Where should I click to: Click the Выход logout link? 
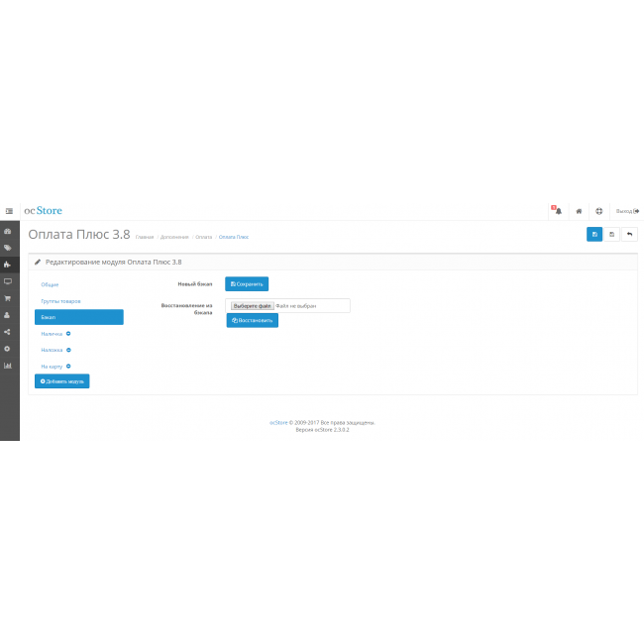[x=627, y=211]
